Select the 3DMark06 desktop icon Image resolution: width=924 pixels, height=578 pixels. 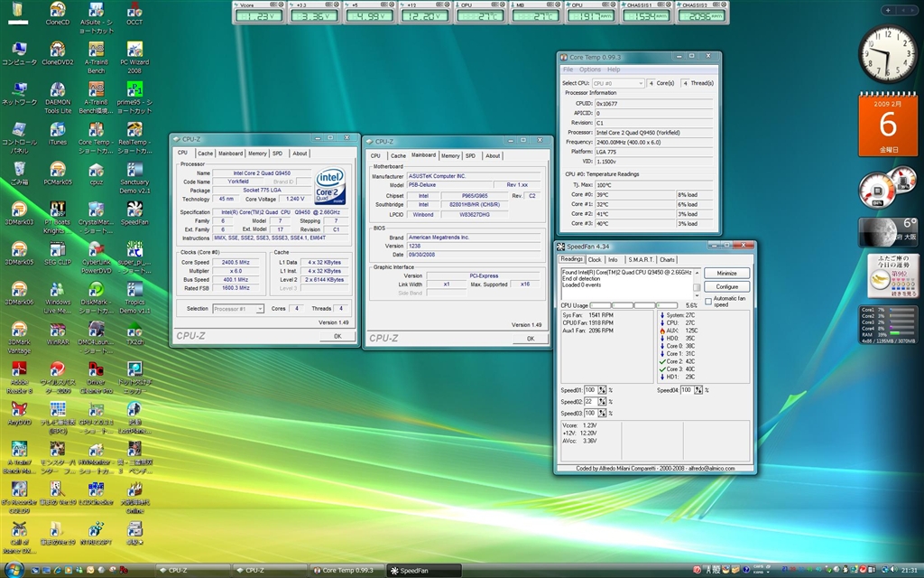(x=20, y=294)
